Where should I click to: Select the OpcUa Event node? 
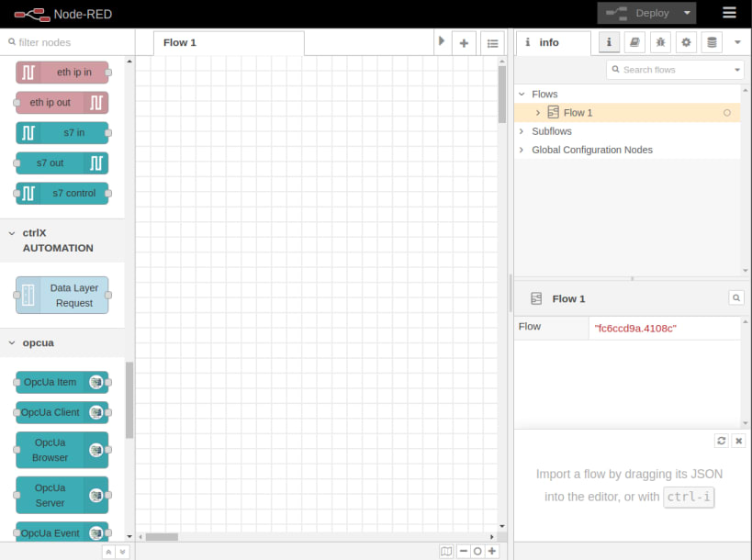62,532
